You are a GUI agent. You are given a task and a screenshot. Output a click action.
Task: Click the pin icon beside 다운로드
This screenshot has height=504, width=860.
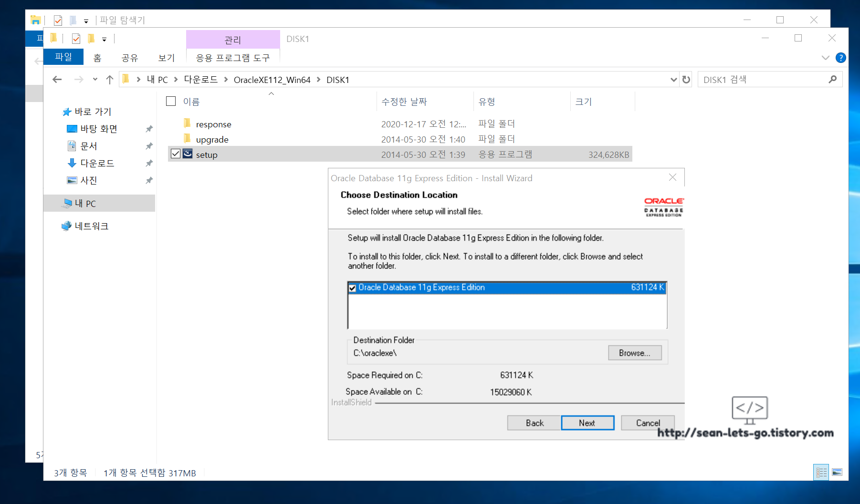tap(149, 163)
